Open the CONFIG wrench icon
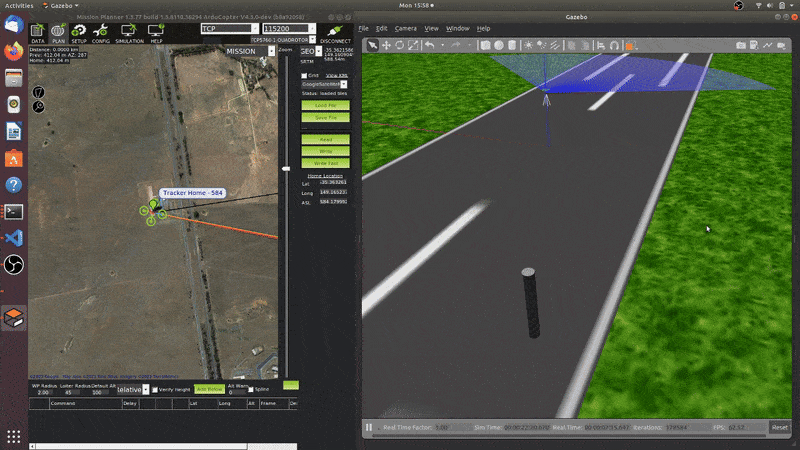 [x=101, y=33]
